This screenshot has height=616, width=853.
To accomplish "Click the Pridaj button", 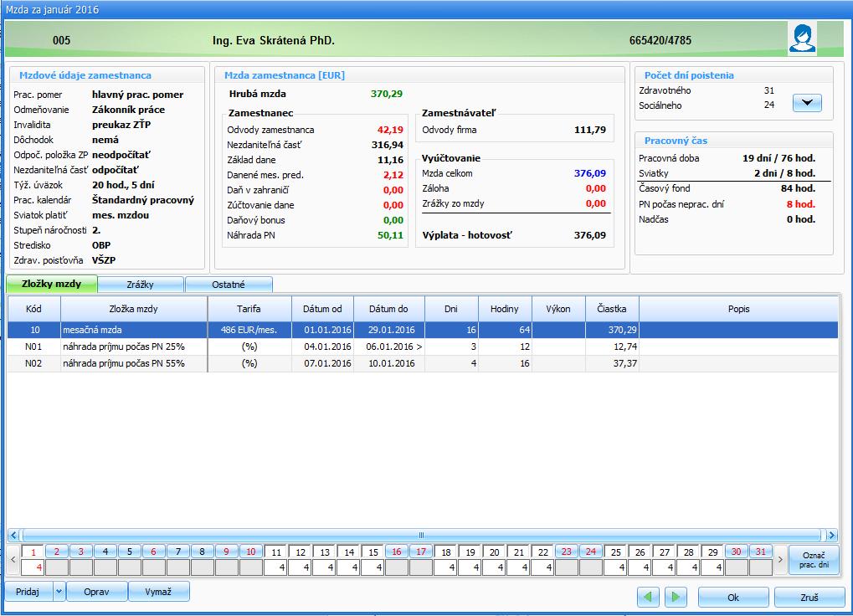I will [28, 591].
